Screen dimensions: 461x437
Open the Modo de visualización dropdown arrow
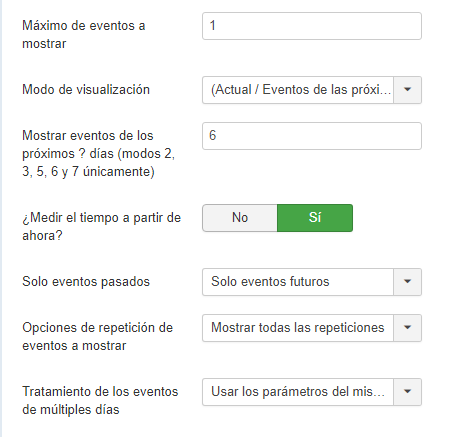(x=407, y=90)
